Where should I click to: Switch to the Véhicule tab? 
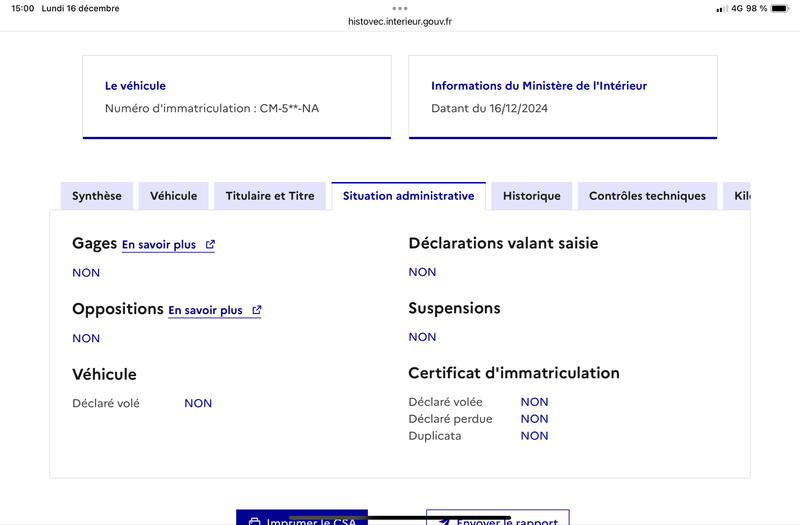pos(173,196)
